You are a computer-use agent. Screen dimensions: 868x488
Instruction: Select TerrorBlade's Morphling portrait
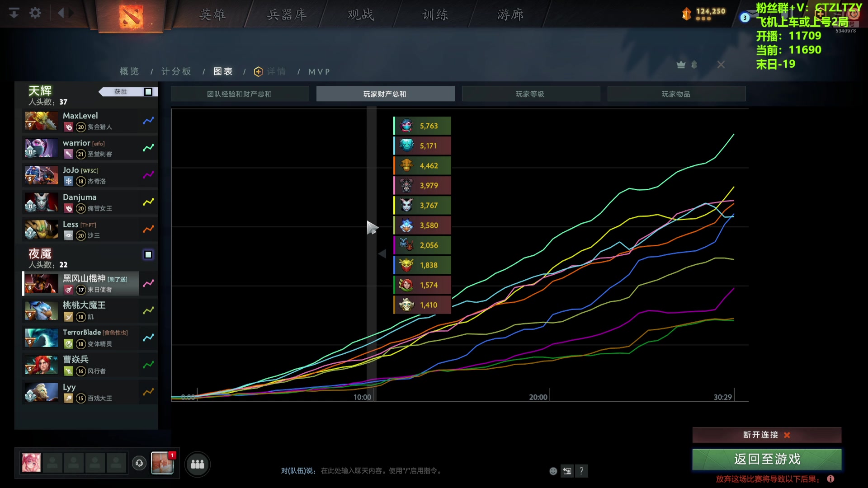[x=41, y=338]
